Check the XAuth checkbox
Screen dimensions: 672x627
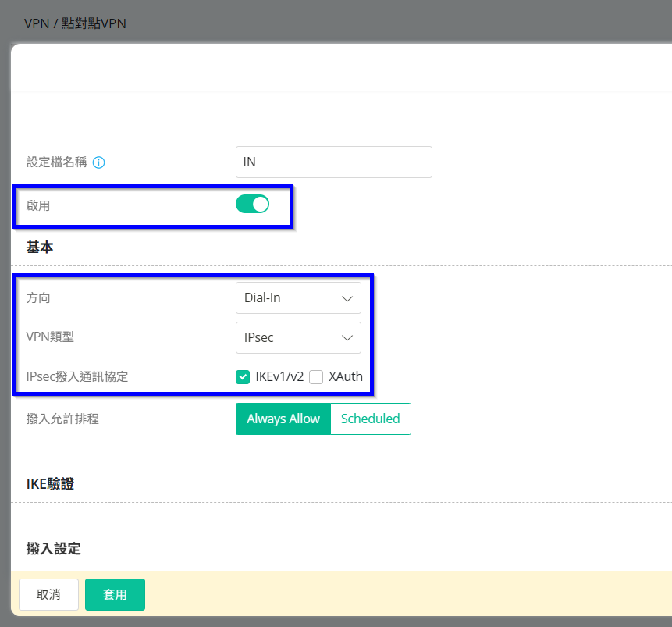316,377
